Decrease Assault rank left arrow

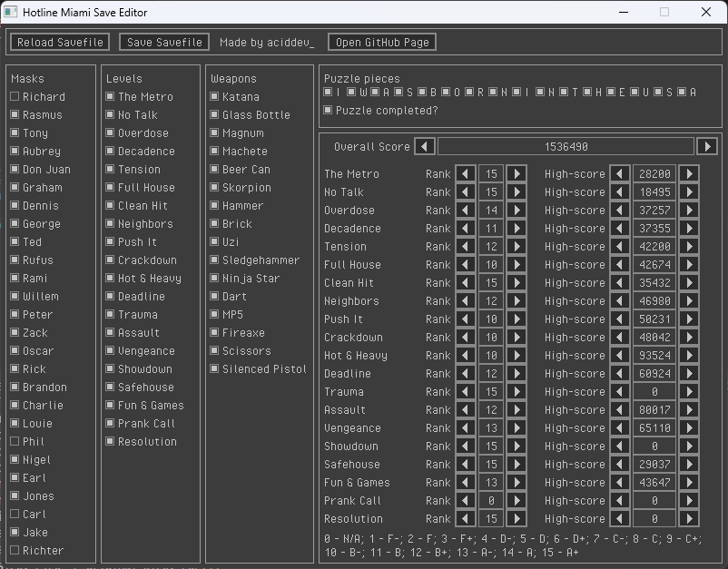[466, 410]
